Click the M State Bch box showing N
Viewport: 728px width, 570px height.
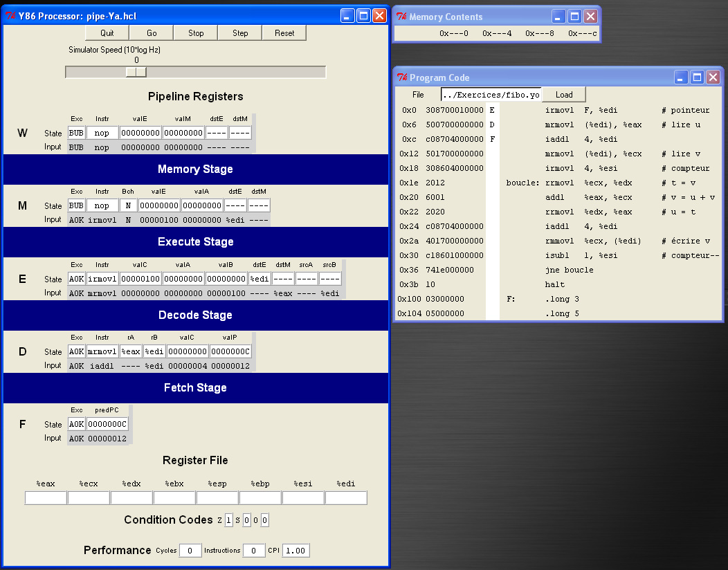(x=128, y=205)
